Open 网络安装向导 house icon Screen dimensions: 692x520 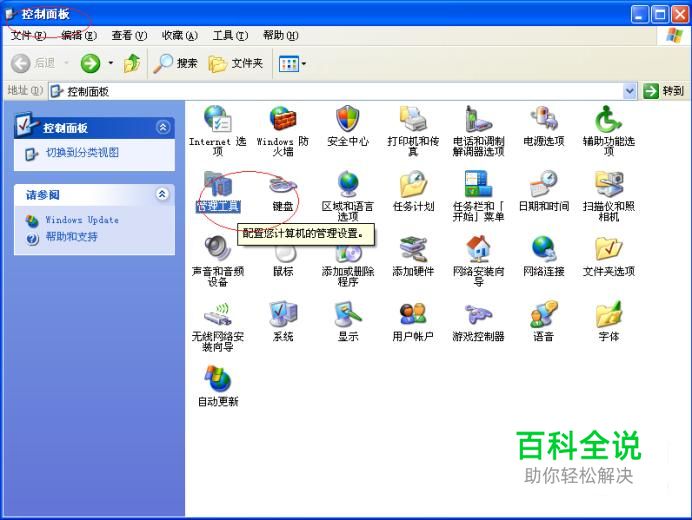pos(478,249)
